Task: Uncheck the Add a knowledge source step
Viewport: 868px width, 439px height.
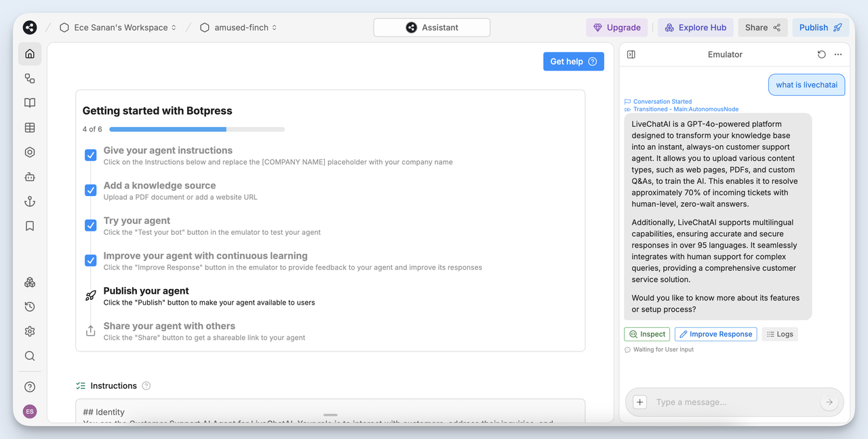Action: (90, 190)
